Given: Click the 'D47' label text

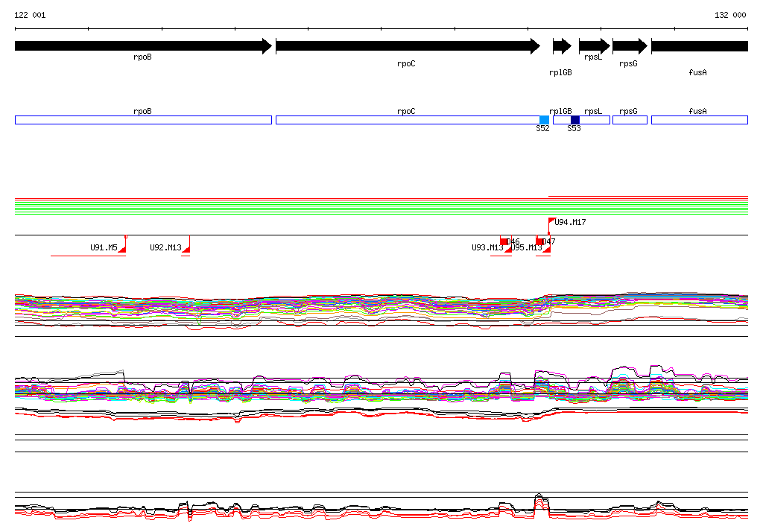Looking at the screenshot, I should pyautogui.click(x=549, y=242).
